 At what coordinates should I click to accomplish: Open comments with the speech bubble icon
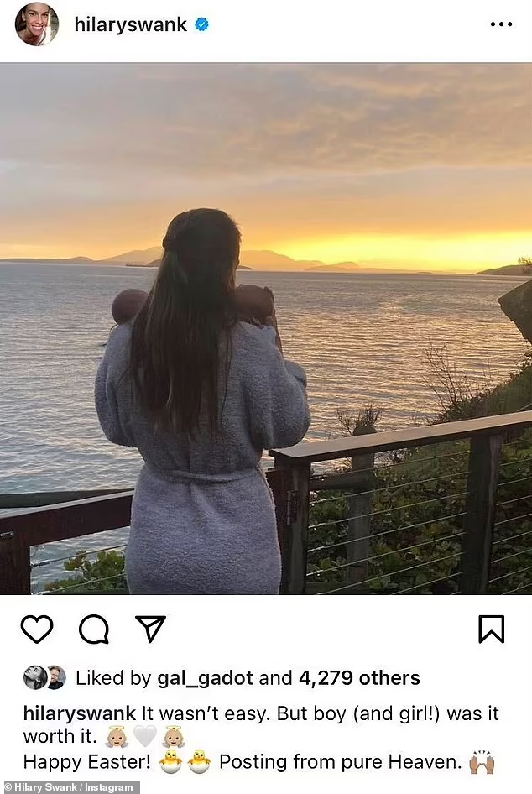[94, 629]
